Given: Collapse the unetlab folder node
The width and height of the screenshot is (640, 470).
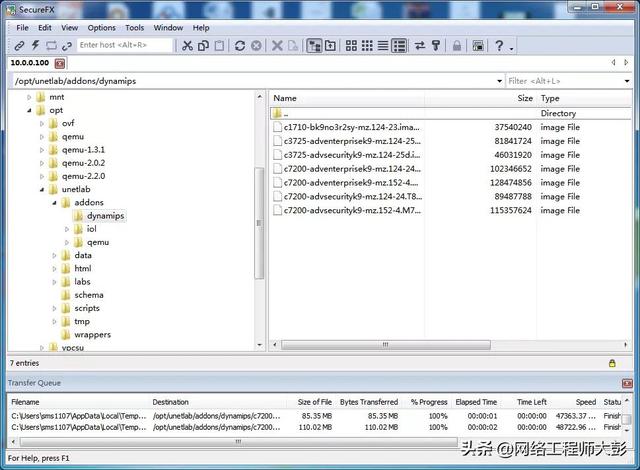Looking at the screenshot, I should click(x=42, y=189).
